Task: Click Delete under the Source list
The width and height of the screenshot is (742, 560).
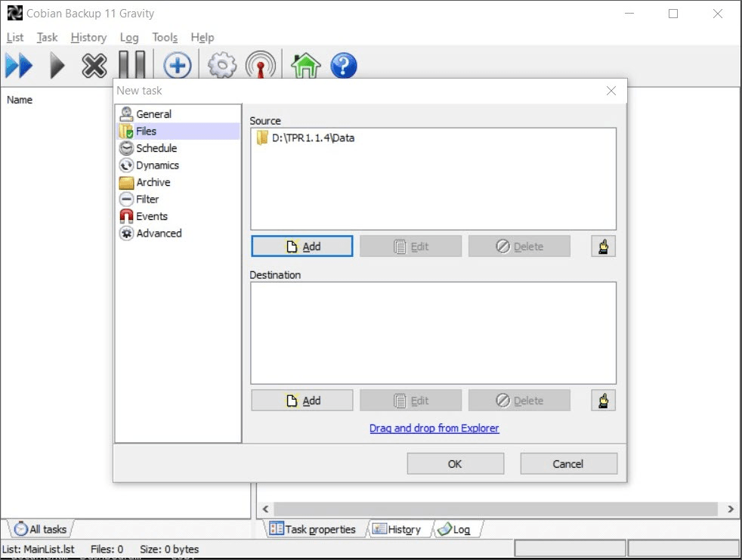Action: (x=519, y=246)
